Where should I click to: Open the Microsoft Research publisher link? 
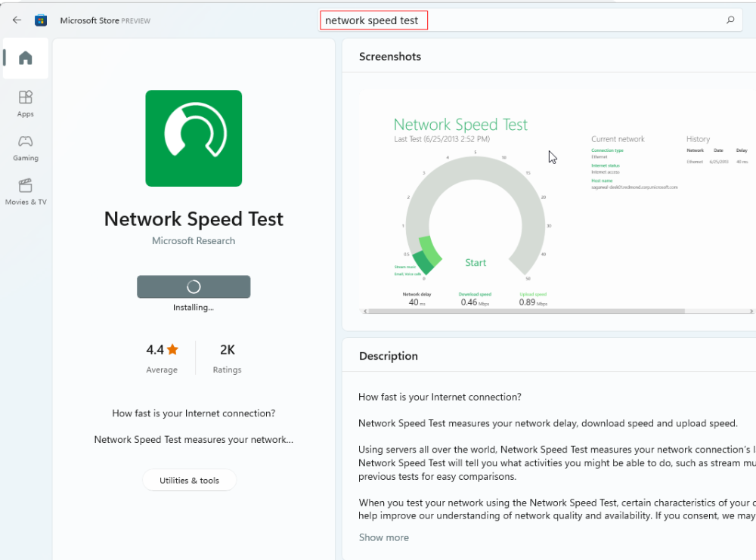(194, 240)
